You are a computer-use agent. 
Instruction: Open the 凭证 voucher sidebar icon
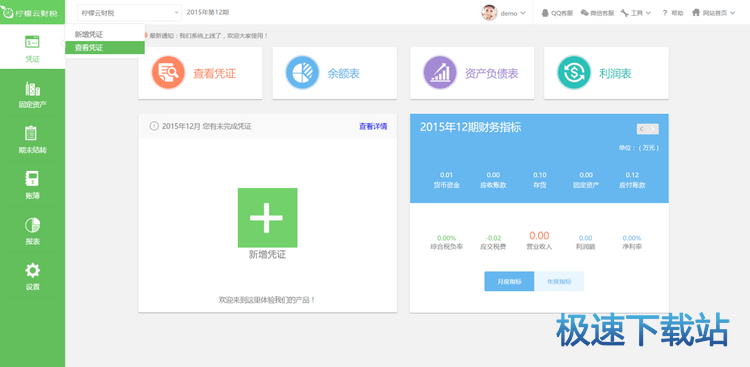click(x=32, y=42)
